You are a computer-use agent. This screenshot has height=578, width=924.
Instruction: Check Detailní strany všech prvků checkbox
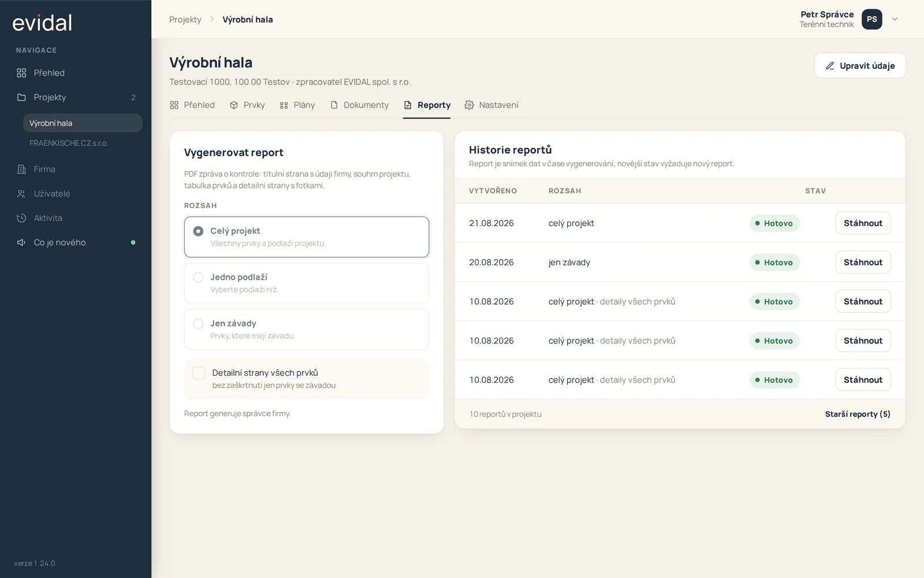pyautogui.click(x=199, y=373)
